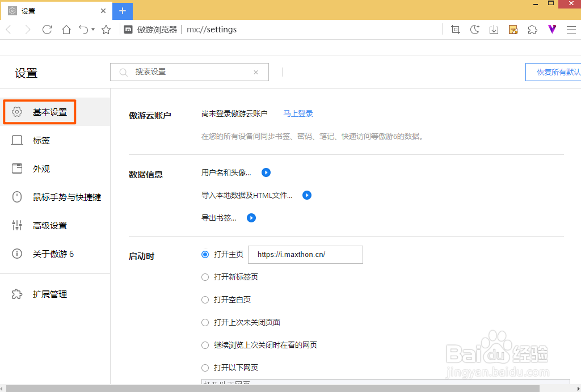Select 打开以下网页 radio button
581x392 pixels.
tap(205, 368)
